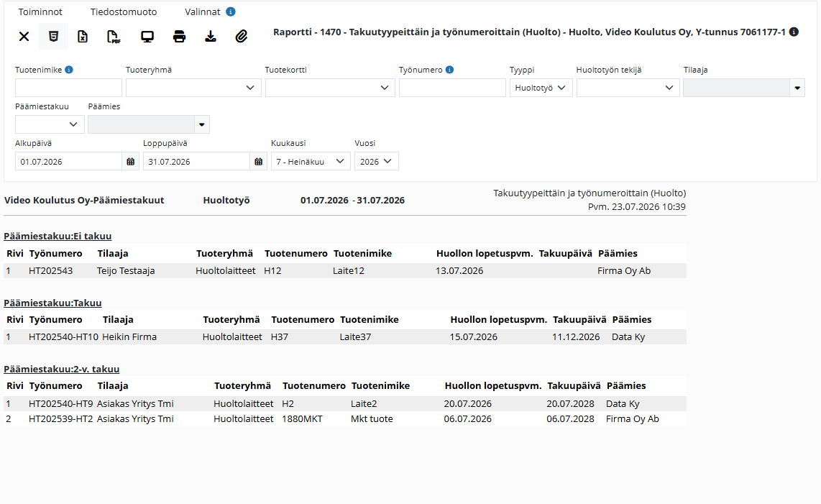Image resolution: width=821 pixels, height=504 pixels.
Task: Show info icon beside report title
Action: tap(794, 32)
